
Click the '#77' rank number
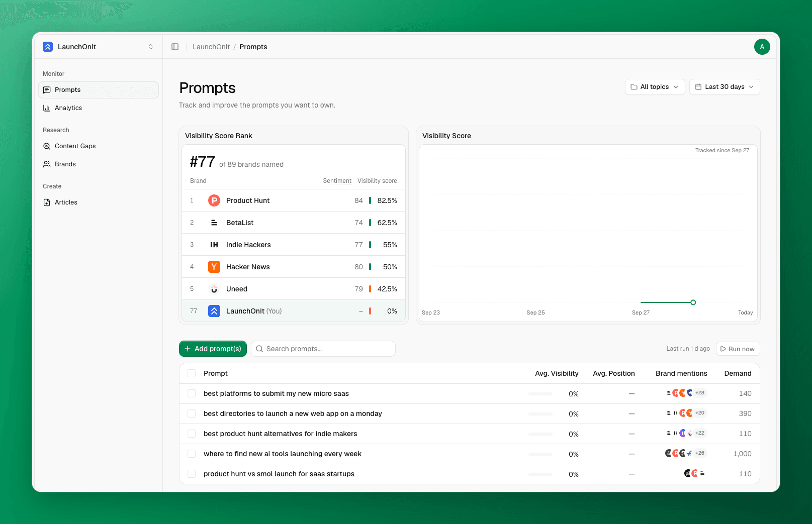pos(202,162)
